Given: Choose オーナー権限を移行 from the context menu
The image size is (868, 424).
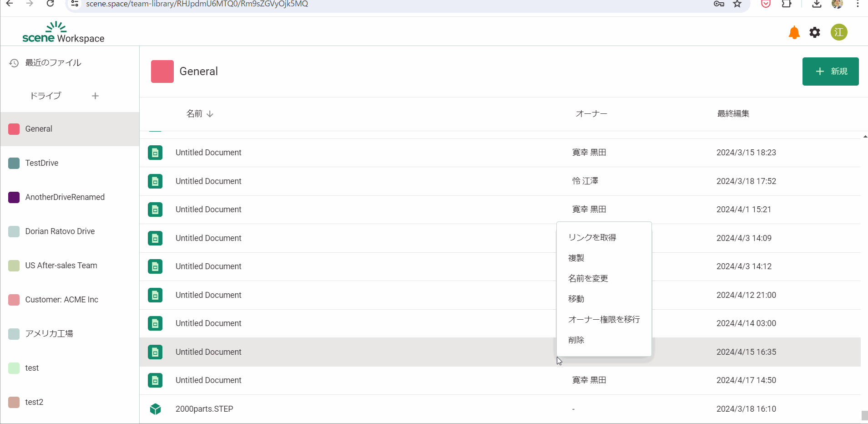Looking at the screenshot, I should coord(604,319).
